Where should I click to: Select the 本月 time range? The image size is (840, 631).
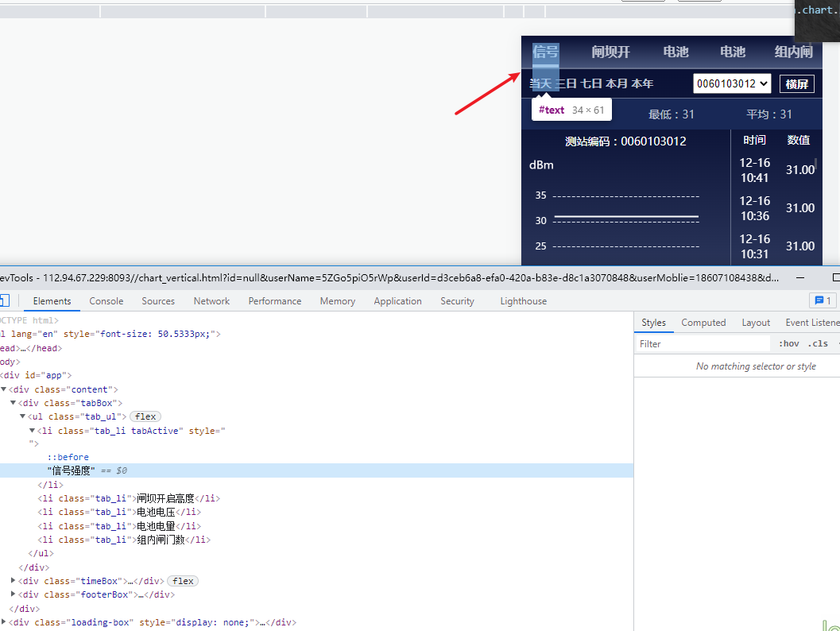tap(616, 83)
